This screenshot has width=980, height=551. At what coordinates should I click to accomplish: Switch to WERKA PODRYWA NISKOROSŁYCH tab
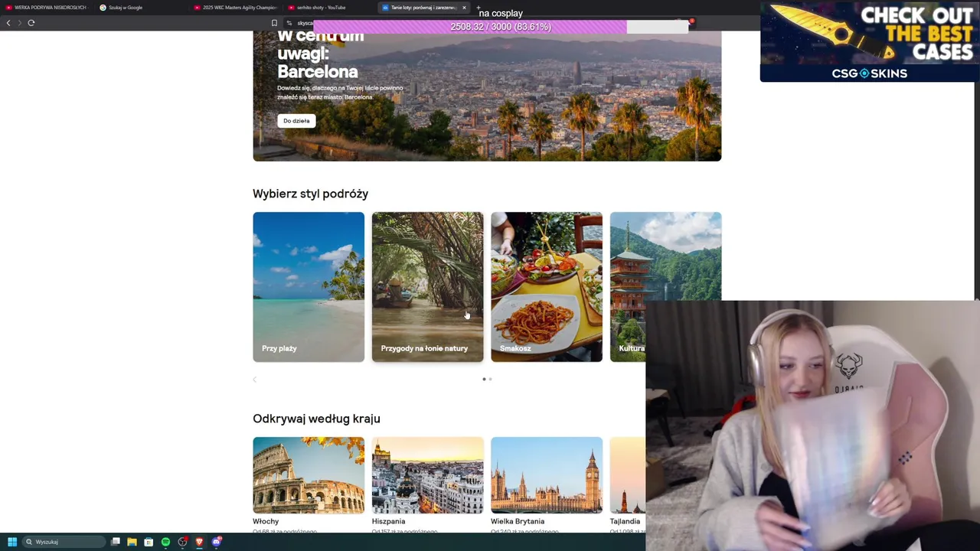(x=47, y=8)
